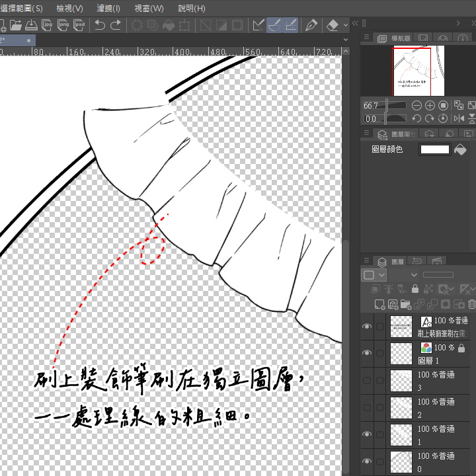This screenshot has width=476, height=476.
Task: Click the Invert selection icon
Action: click(221, 25)
